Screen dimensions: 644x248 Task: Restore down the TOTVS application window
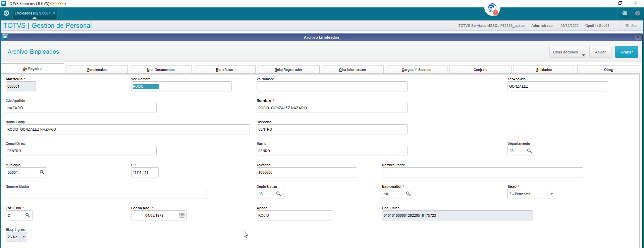point(620,3)
